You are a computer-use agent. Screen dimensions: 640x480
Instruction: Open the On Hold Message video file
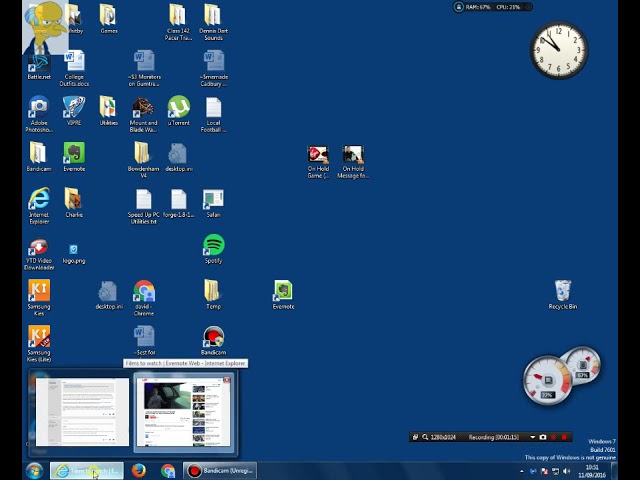click(353, 162)
